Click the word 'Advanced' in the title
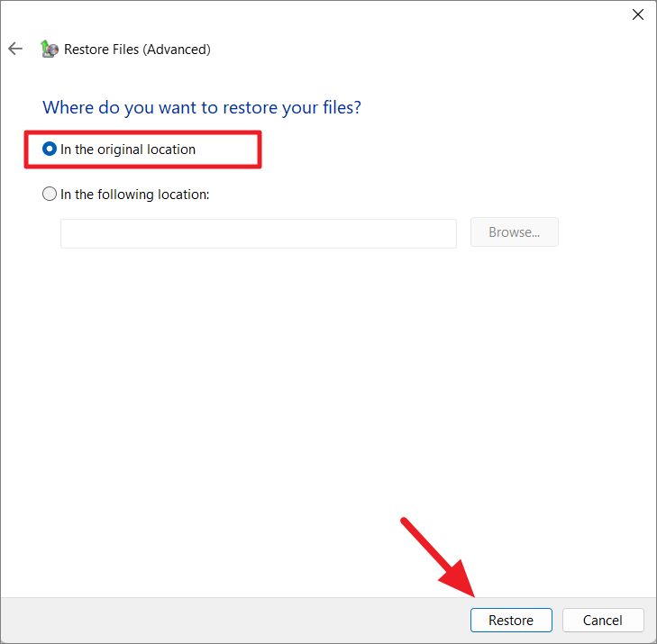 177,50
